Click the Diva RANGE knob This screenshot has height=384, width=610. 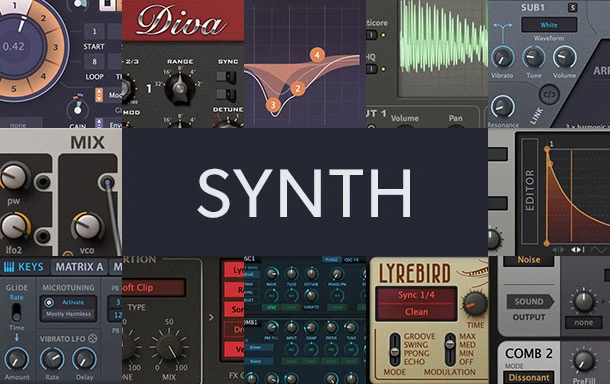(179, 89)
